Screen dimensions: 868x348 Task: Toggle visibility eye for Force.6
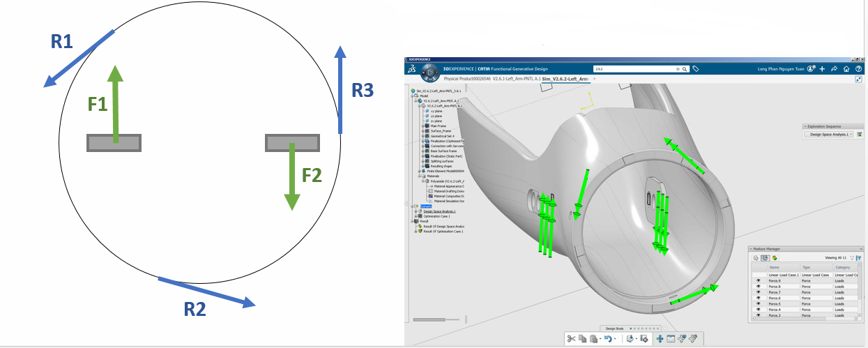coord(759,298)
